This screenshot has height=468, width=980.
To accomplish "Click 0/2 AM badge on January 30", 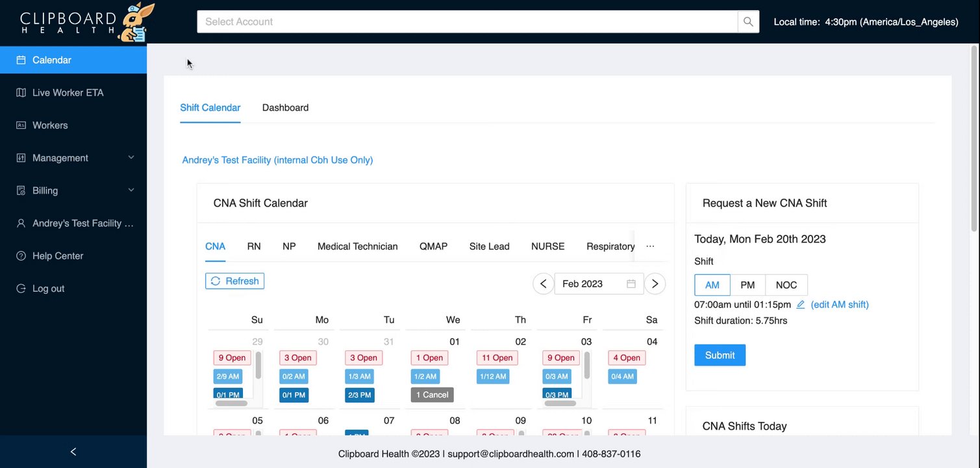I will coord(294,376).
